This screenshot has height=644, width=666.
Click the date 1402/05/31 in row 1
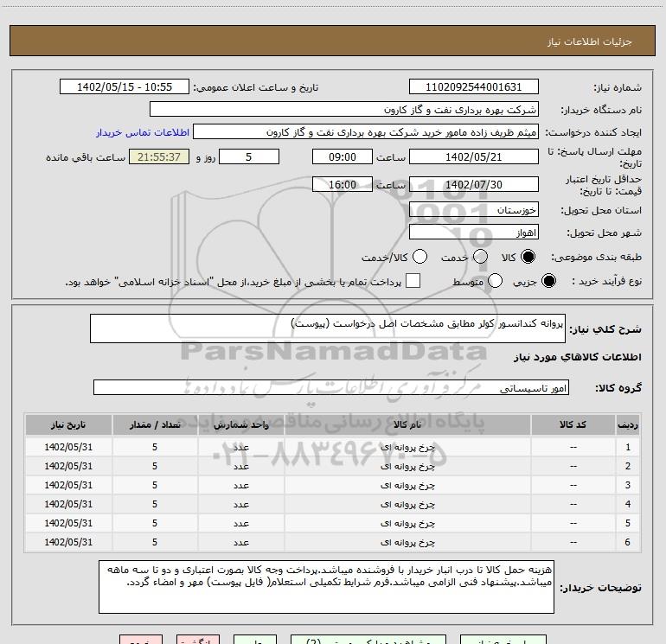[68, 447]
